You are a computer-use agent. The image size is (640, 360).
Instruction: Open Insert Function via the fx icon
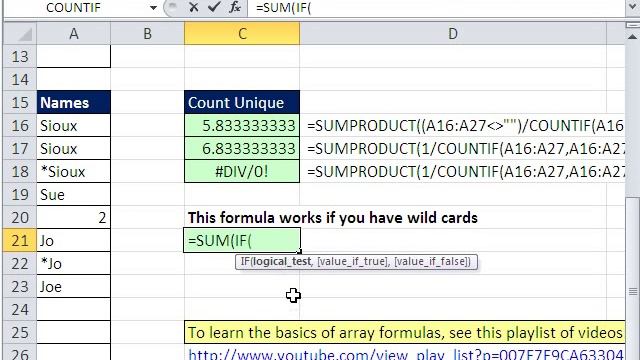pyautogui.click(x=235, y=7)
